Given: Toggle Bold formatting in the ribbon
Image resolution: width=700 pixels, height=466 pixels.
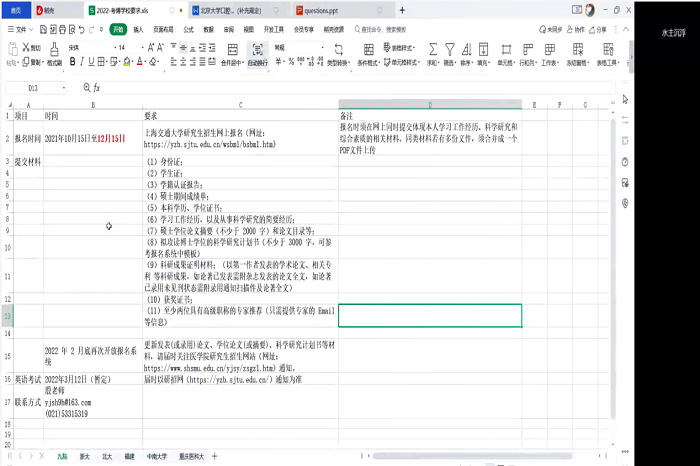Looking at the screenshot, I should [72, 62].
